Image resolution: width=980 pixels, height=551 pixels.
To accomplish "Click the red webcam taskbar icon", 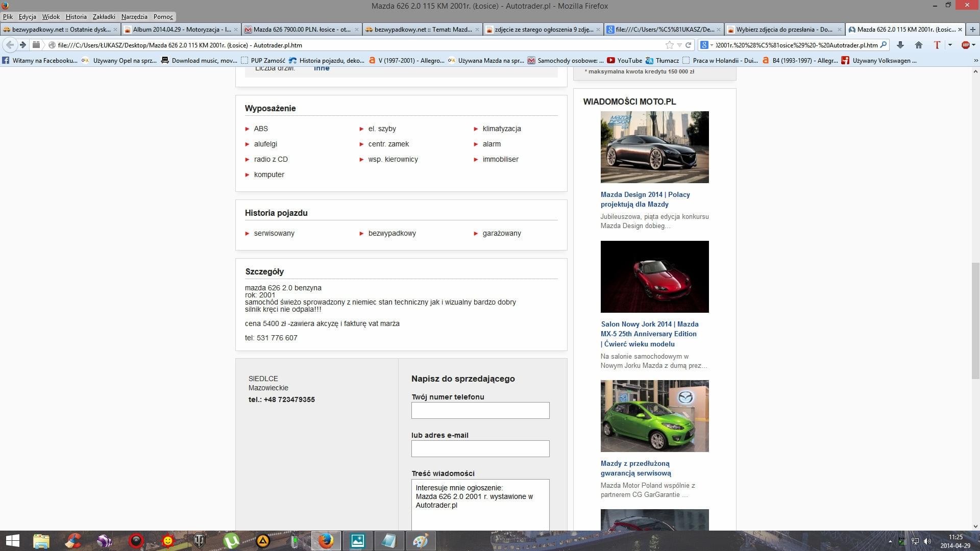I will 136,541.
